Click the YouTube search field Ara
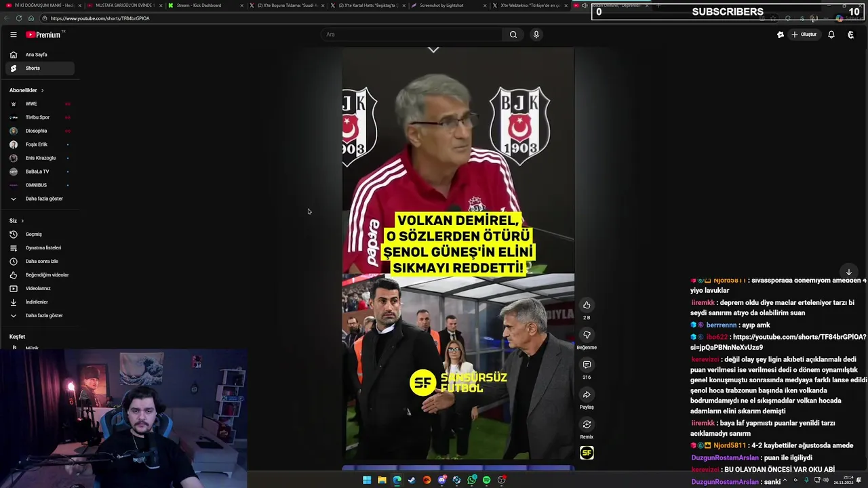The height and width of the screenshot is (488, 868). click(411, 35)
